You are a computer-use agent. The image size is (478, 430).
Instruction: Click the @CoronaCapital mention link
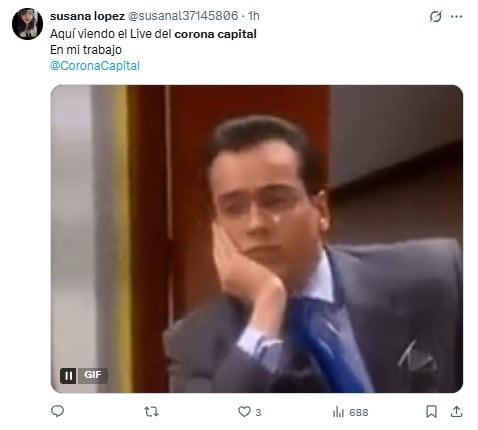95,66
